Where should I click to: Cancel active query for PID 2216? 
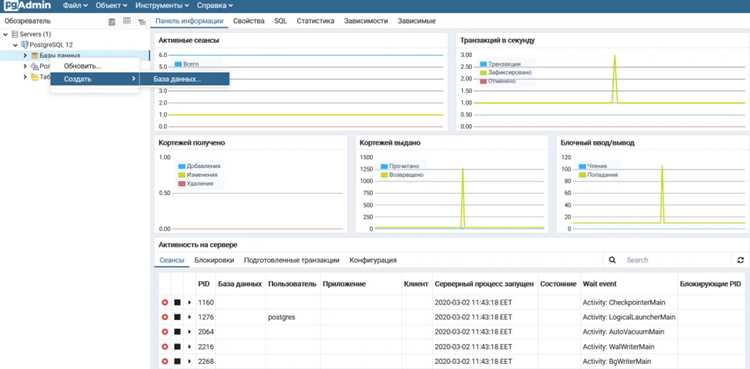[x=177, y=347]
